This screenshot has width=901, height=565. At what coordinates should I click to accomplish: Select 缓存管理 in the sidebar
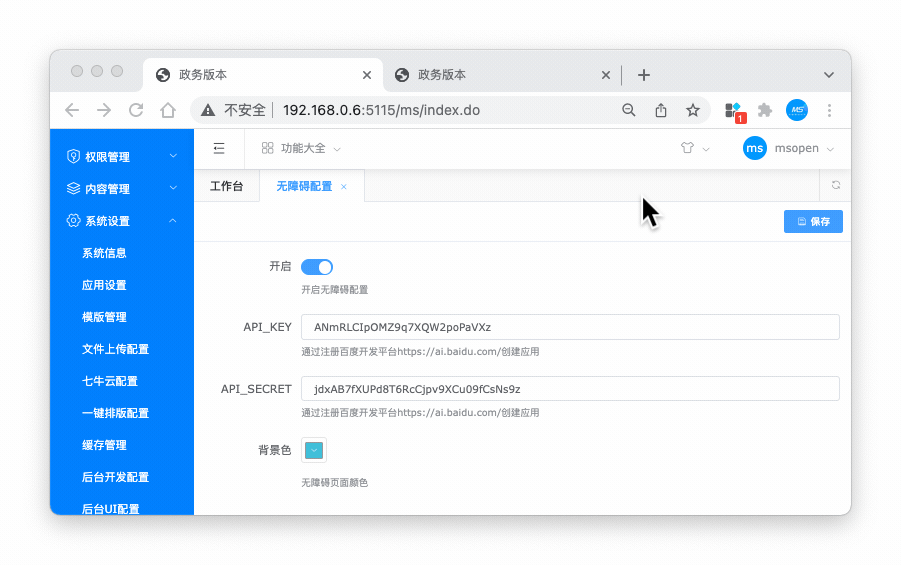[x=104, y=445]
